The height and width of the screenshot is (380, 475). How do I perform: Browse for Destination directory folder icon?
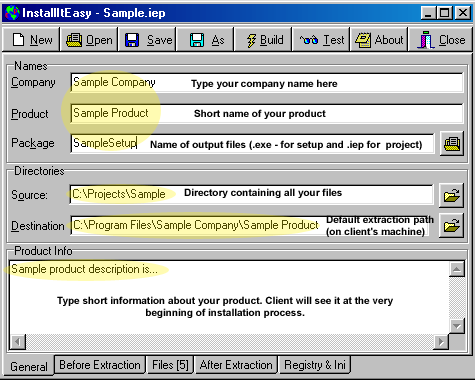[451, 226]
